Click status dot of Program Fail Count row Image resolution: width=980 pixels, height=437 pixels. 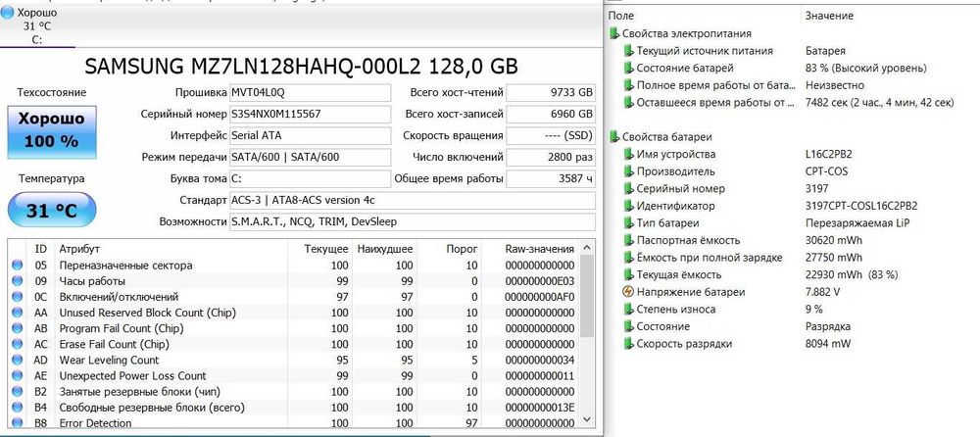point(17,328)
